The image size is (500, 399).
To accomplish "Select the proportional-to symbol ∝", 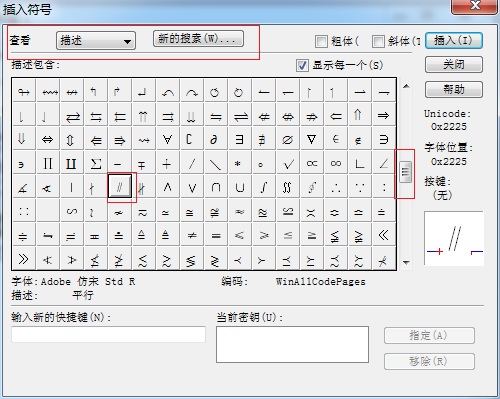I will pos(311,163).
